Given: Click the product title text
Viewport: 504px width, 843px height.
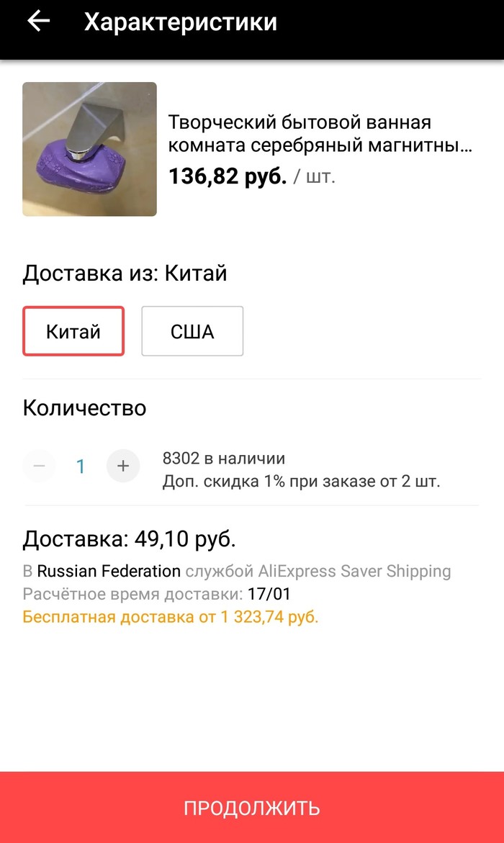Looking at the screenshot, I should click(320, 134).
